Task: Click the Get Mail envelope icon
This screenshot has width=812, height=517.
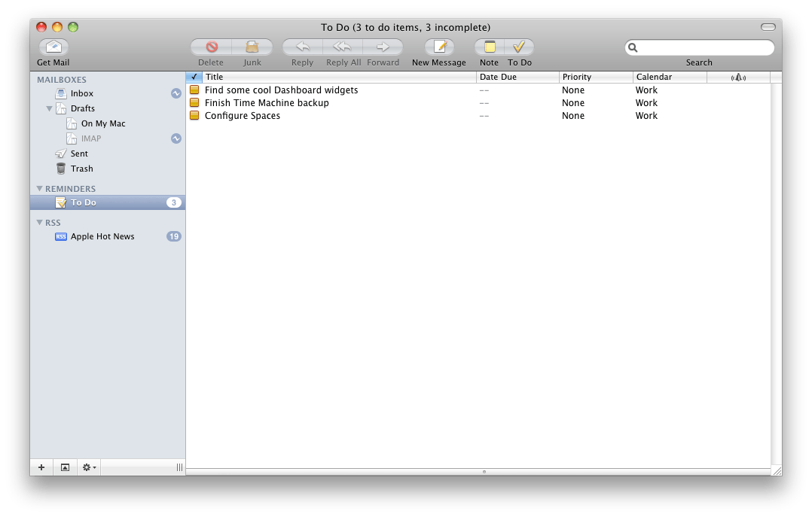Action: point(54,47)
